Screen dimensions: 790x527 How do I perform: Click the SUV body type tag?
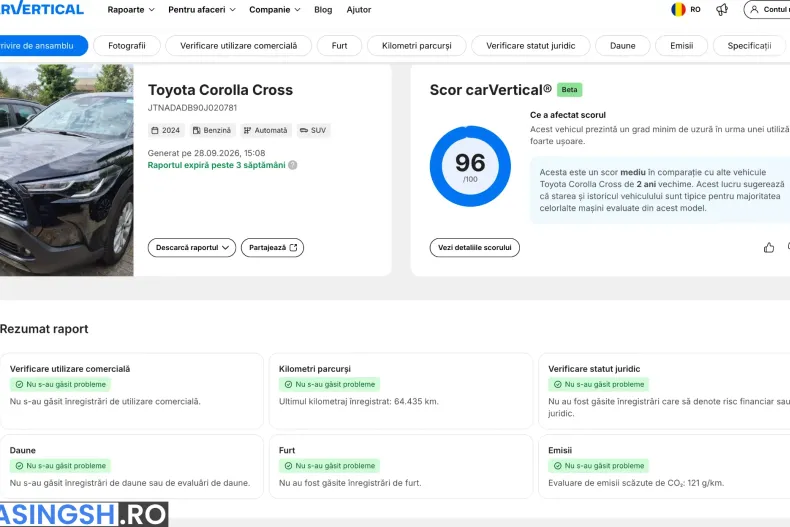pos(313,130)
